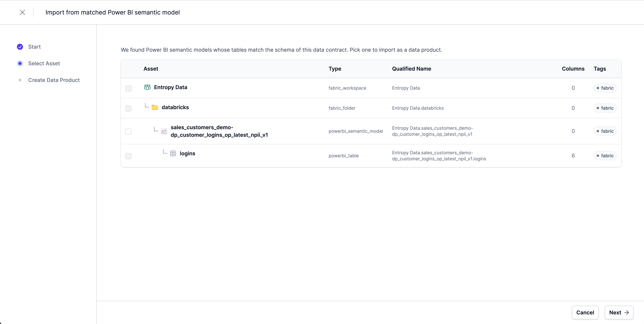Select the sales_customers_demo-dp_customer_logins_op_latest_npii_v1 asset name
644x324 pixels.
click(x=219, y=131)
